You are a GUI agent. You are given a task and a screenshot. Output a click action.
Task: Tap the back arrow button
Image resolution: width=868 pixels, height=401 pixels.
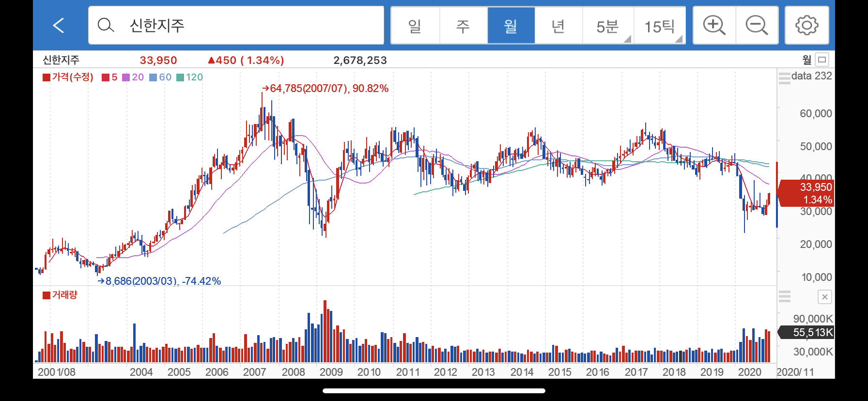point(59,25)
